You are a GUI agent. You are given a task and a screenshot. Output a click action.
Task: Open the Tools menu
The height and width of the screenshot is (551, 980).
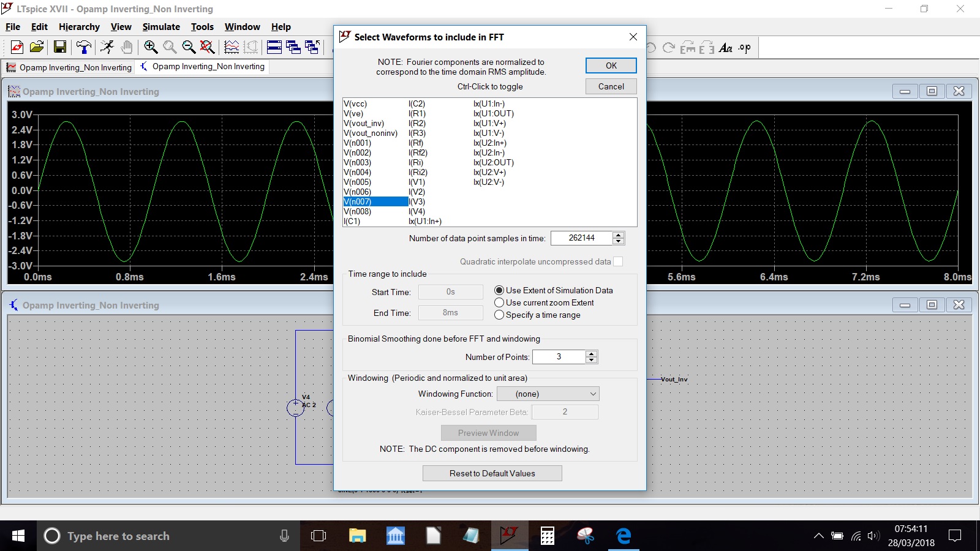[x=202, y=27]
